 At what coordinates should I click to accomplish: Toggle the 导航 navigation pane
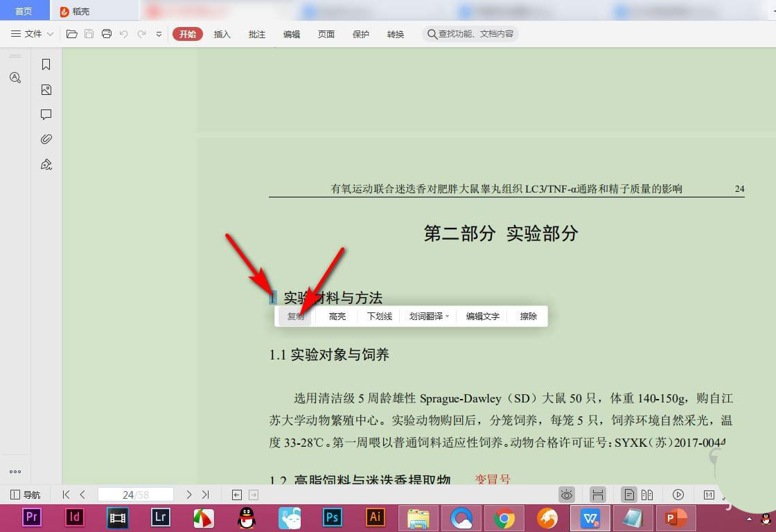[x=26, y=495]
